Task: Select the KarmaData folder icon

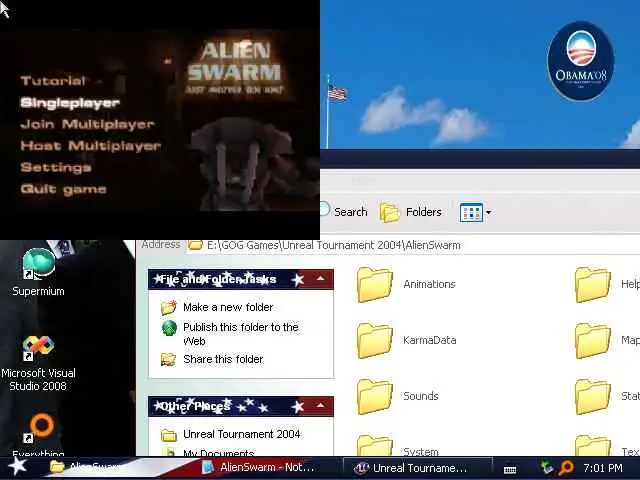Action: tap(374, 340)
